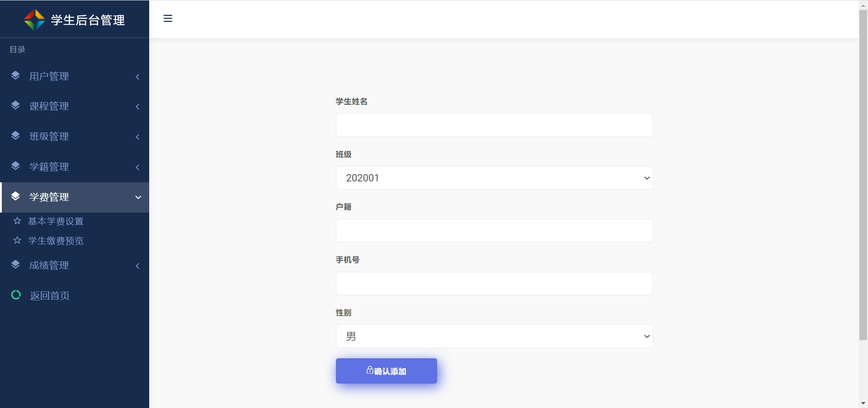
Task: Go to 返回首页 link
Action: 50,296
